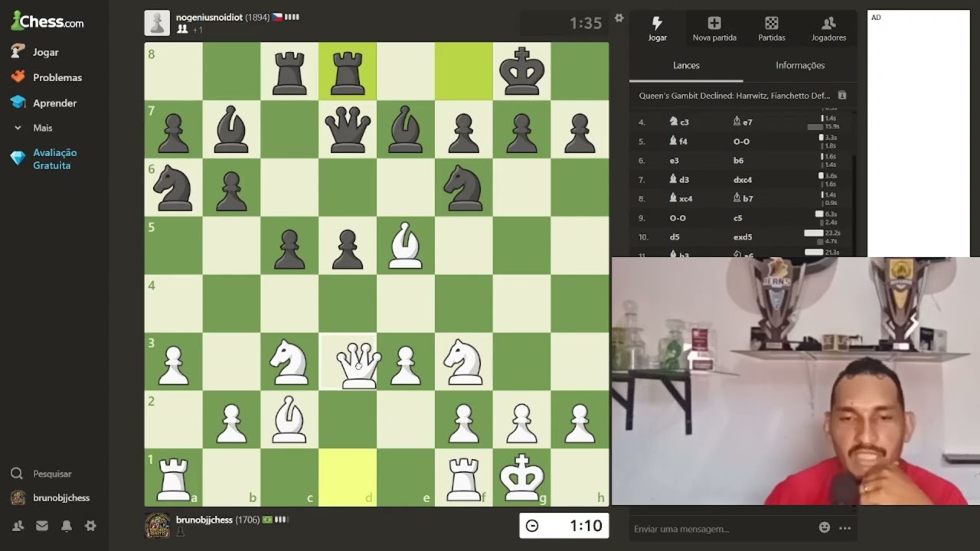The height and width of the screenshot is (551, 980).
Task: Switch to the Informações tab
Action: pos(800,66)
